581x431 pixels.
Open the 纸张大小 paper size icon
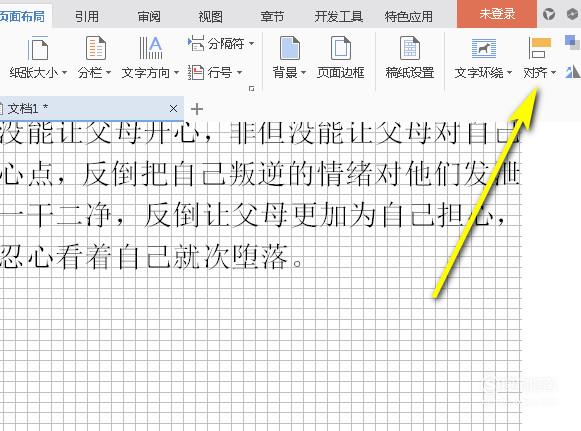(x=38, y=48)
